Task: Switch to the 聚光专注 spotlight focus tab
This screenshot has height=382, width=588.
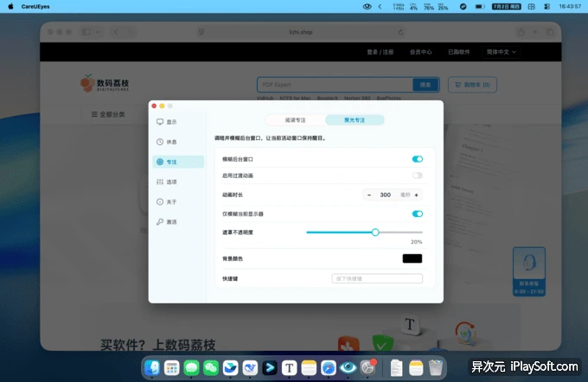Action: (x=355, y=120)
